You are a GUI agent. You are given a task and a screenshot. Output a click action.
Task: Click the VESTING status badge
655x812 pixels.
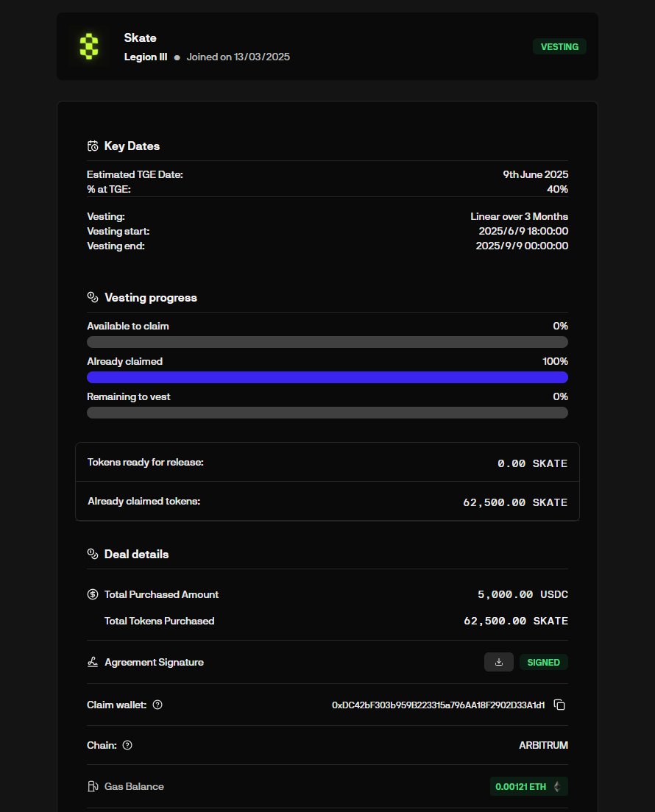click(559, 47)
